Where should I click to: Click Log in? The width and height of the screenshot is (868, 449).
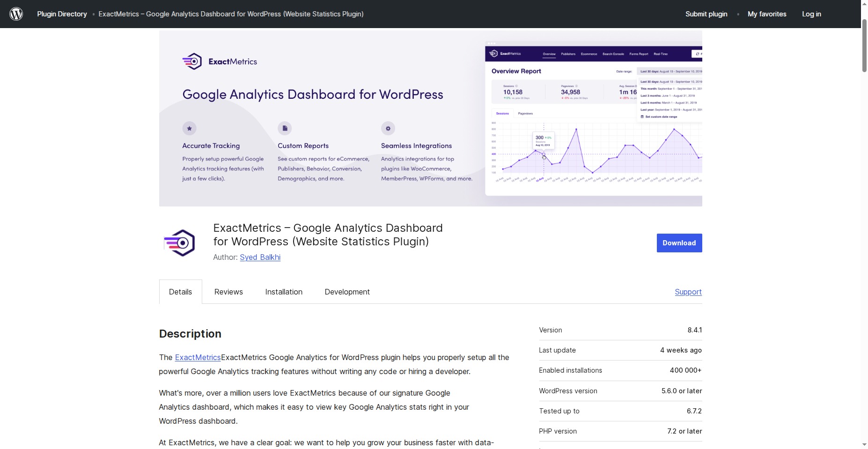(x=811, y=14)
